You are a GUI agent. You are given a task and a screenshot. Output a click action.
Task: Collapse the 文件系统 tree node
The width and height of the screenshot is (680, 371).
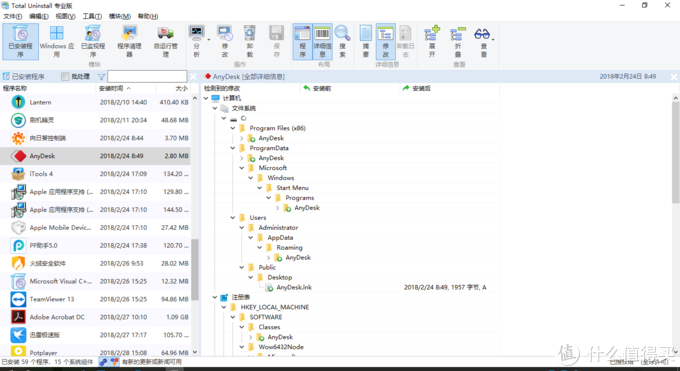[215, 108]
